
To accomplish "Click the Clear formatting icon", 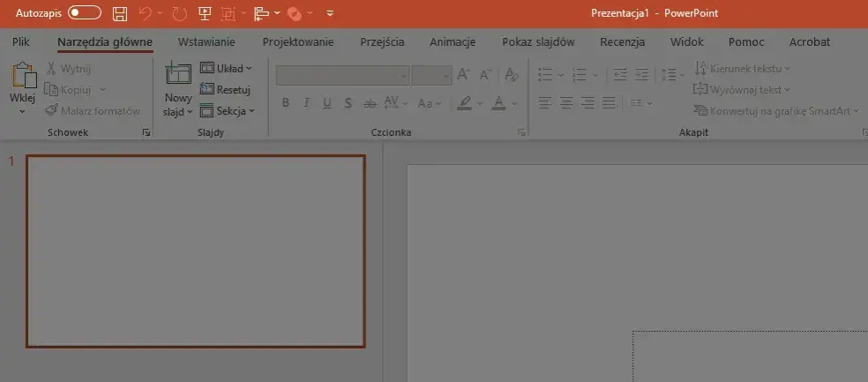I will pyautogui.click(x=512, y=75).
